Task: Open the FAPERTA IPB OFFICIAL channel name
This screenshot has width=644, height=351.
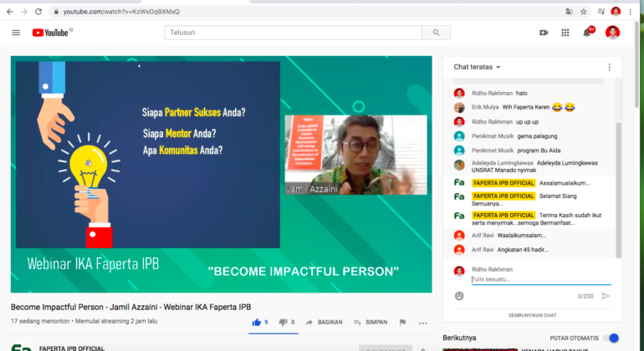Action: pyautogui.click(x=72, y=348)
